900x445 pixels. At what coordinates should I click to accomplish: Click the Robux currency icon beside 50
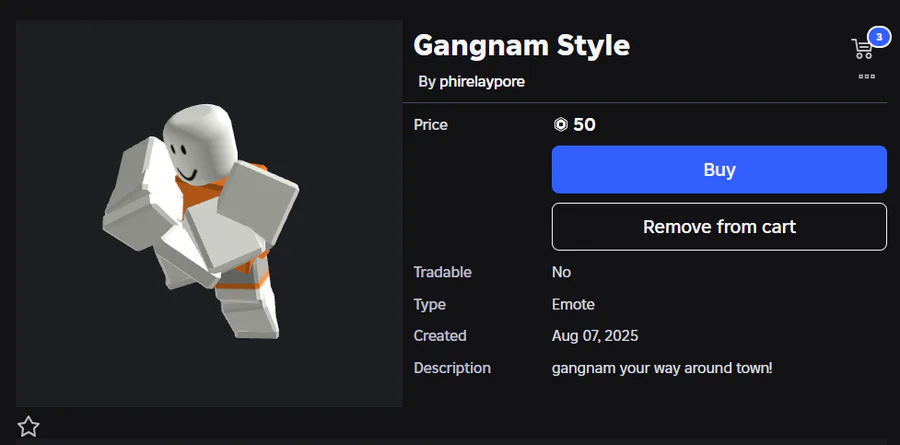(x=561, y=125)
